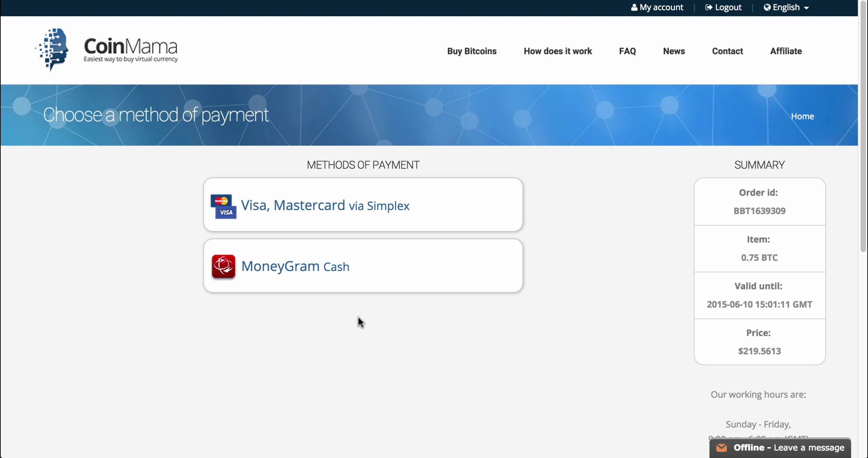The height and width of the screenshot is (458, 868).
Task: Go to How does it work
Action: pyautogui.click(x=558, y=51)
